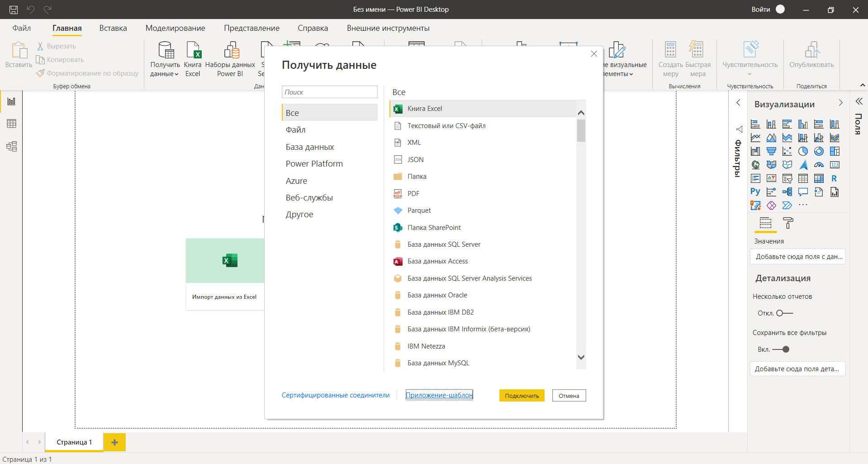Collapse the Visualizations pane with the left chevron
Viewport: 868px width, 464px height.
click(x=738, y=103)
